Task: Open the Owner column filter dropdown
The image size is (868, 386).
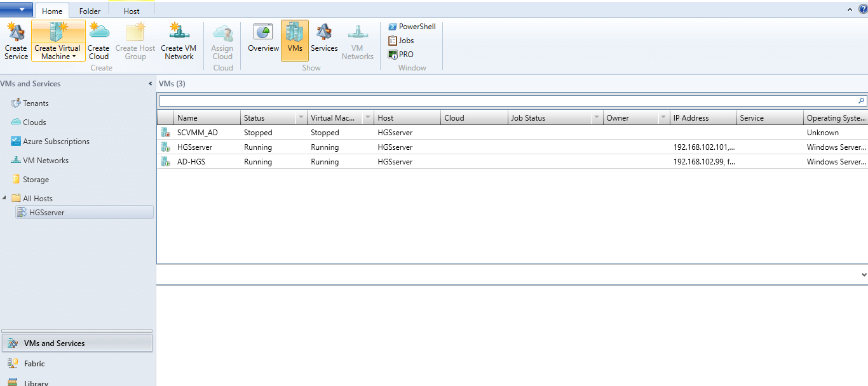Action: [664, 118]
